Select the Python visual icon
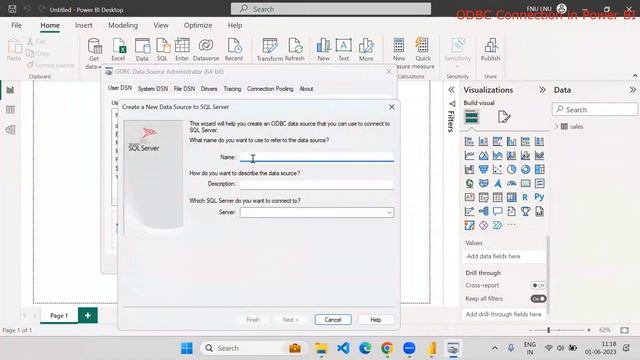This screenshot has width=640, height=360. coord(539,198)
